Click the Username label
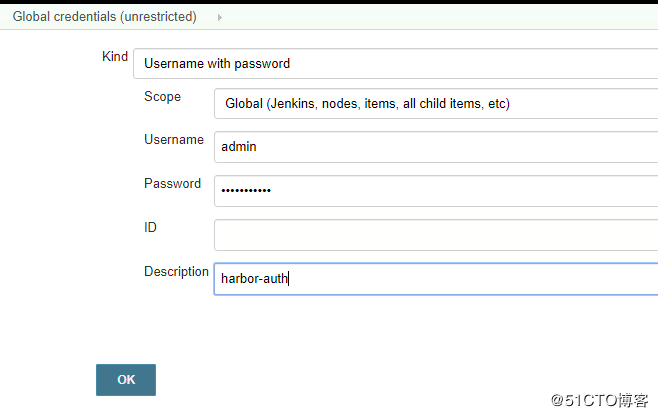The image size is (658, 417). point(174,140)
